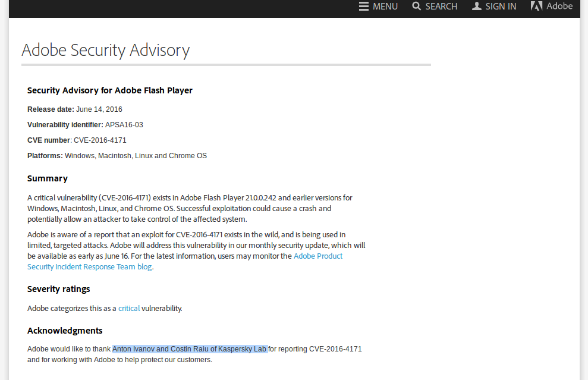Select SIGN IN text in header
Image resolution: width=588 pixels, height=380 pixels.
pos(501,7)
